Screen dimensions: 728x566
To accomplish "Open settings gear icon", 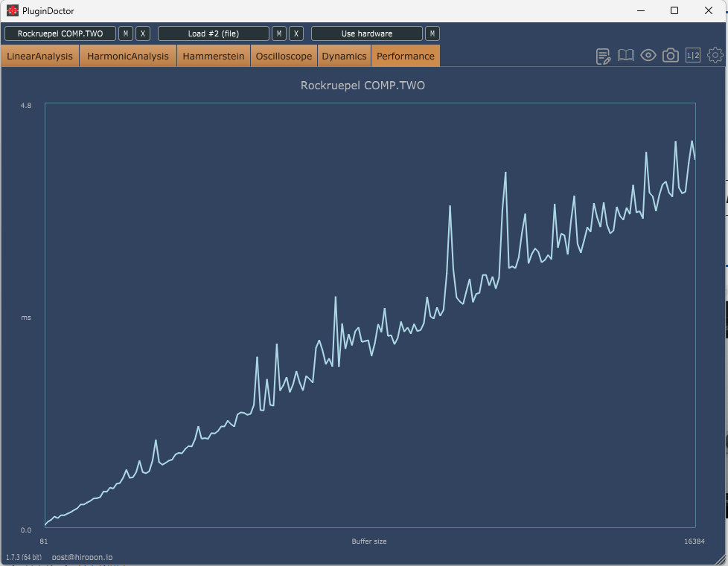I will 715,56.
